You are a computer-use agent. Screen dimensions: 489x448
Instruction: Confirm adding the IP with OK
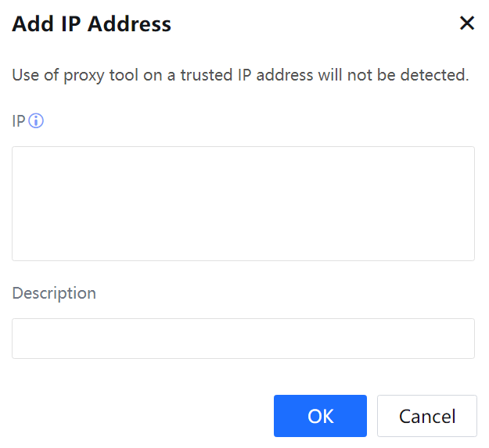tap(320, 416)
